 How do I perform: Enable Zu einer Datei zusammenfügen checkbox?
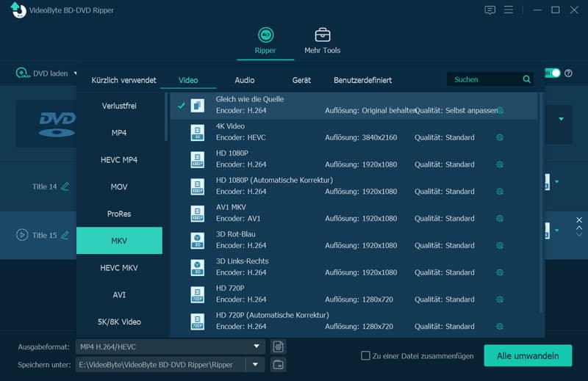point(365,355)
